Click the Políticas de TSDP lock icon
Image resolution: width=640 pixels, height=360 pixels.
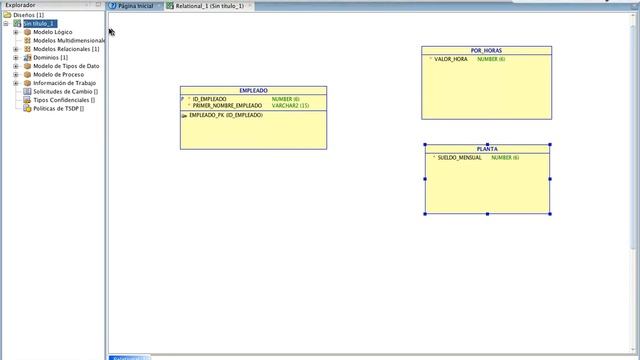click(27, 109)
